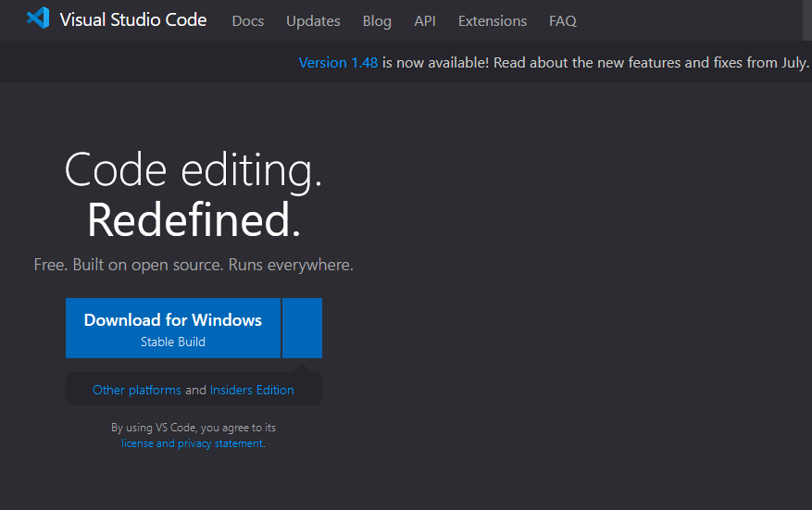Expand the download options dropdown beside Download button

pyautogui.click(x=302, y=328)
